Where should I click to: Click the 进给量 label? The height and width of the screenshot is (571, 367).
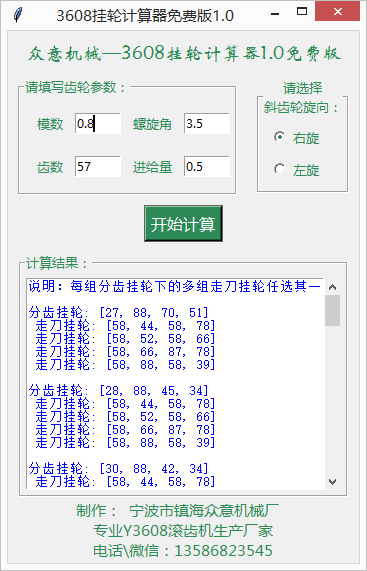[x=152, y=167]
